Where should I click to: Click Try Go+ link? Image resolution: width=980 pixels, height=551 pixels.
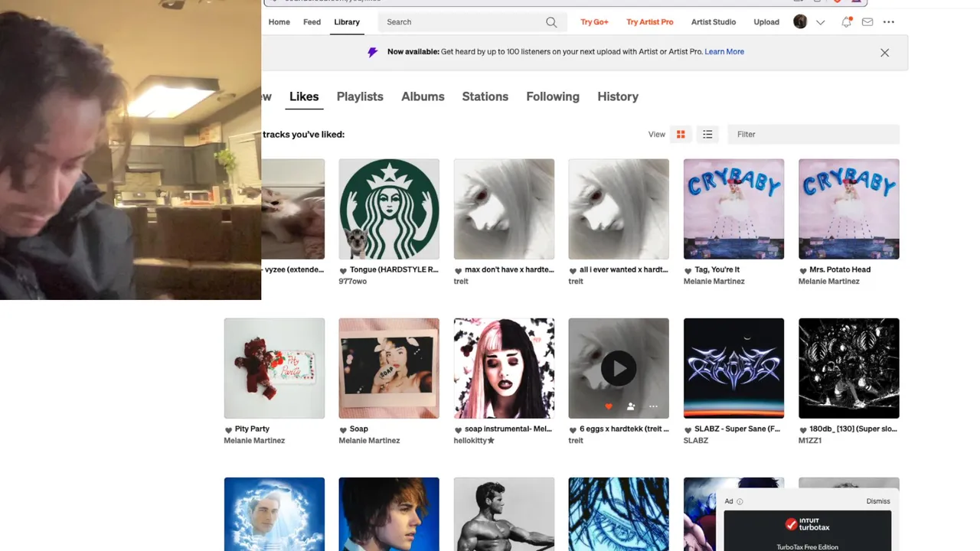pos(594,22)
